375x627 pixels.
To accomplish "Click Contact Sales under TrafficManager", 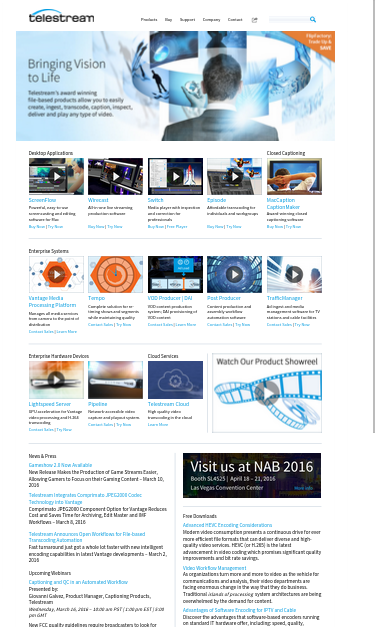I will 279,325.
